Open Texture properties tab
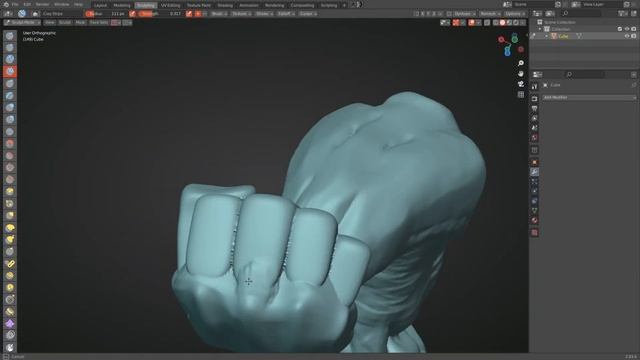Viewport: 640px width, 360px height. [534, 233]
